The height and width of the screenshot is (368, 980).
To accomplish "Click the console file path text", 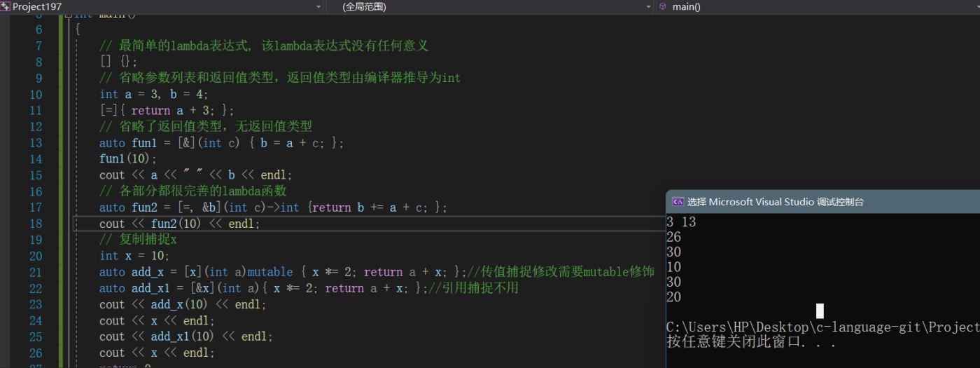I will pyautogui.click(x=822, y=327).
